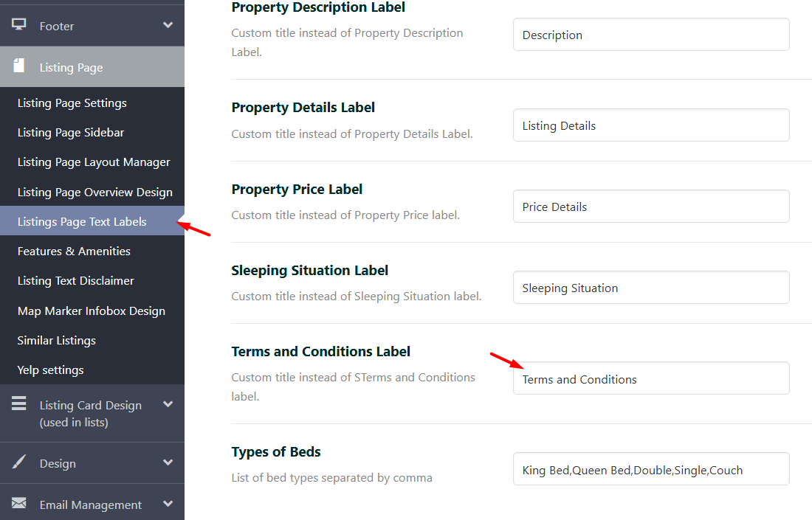Expand the Email Management chevron

point(168,504)
